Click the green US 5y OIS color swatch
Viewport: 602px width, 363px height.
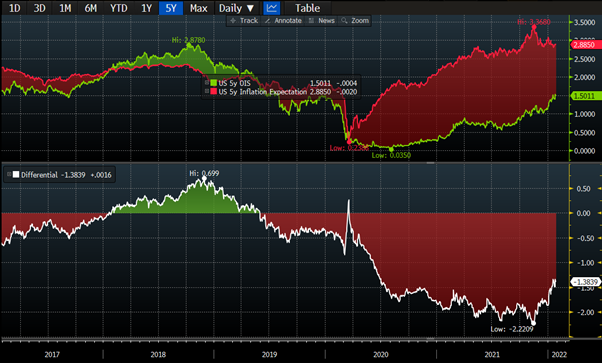[x=213, y=83]
